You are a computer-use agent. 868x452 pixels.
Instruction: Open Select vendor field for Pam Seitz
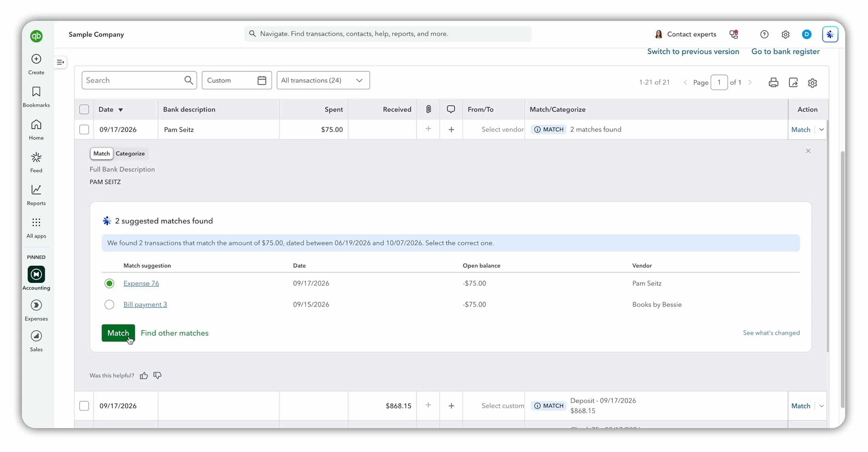502,130
